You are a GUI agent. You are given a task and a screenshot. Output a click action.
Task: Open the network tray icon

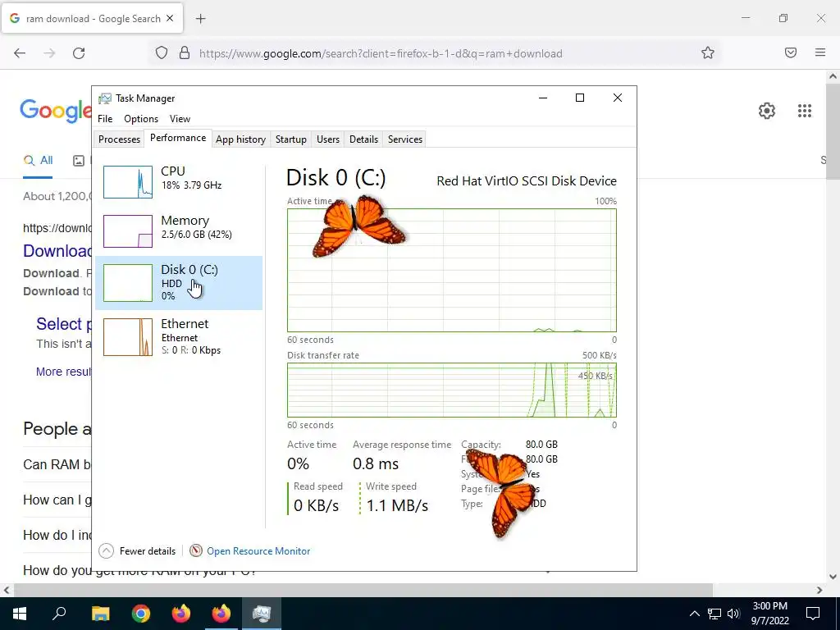714,614
